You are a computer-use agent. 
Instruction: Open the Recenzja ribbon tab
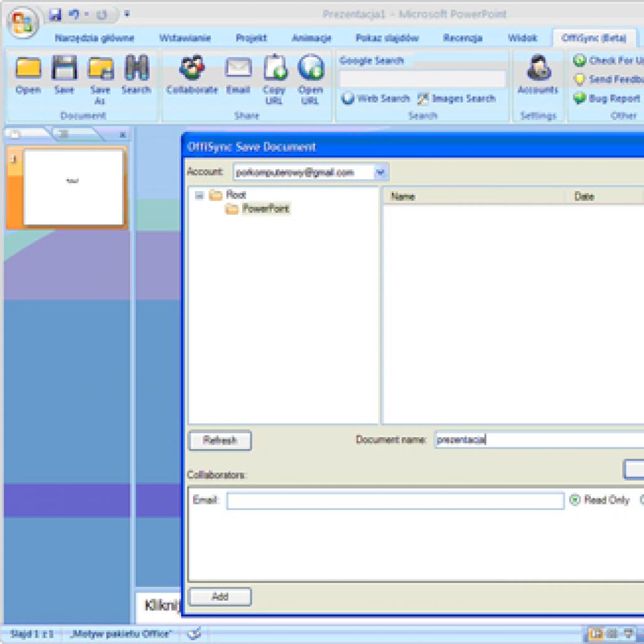[x=462, y=38]
